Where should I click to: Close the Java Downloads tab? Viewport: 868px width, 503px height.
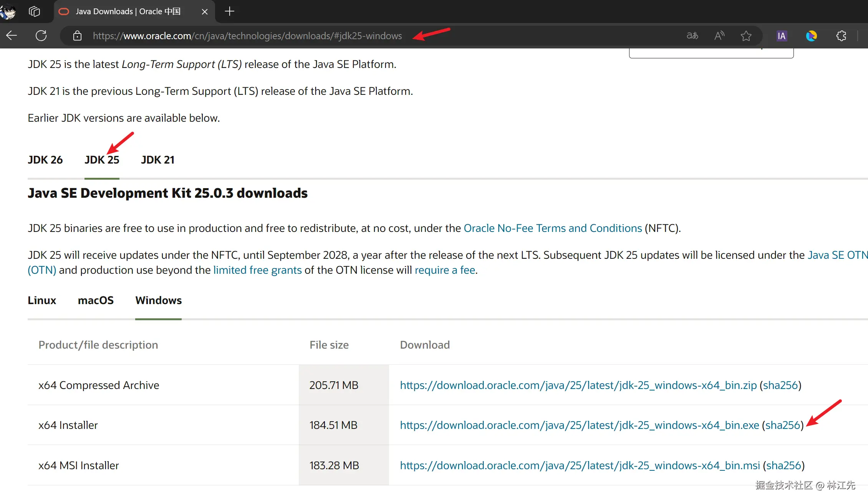click(205, 12)
